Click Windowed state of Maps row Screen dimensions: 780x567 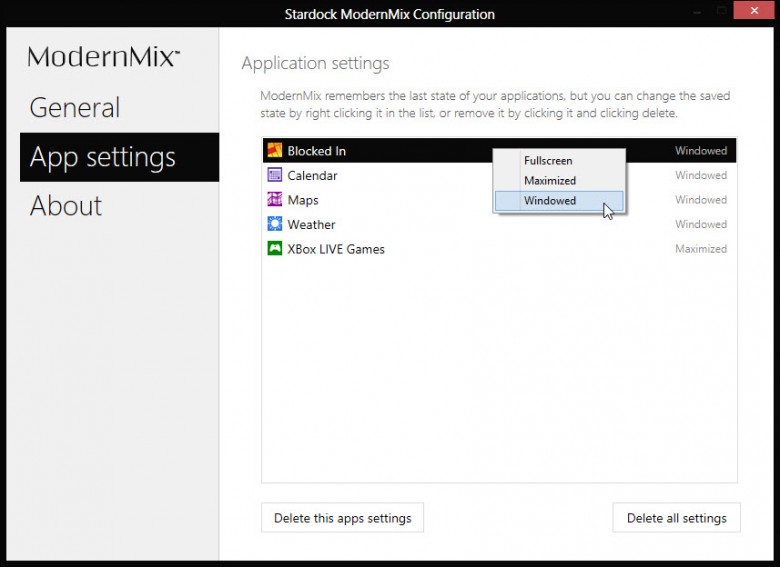point(701,199)
